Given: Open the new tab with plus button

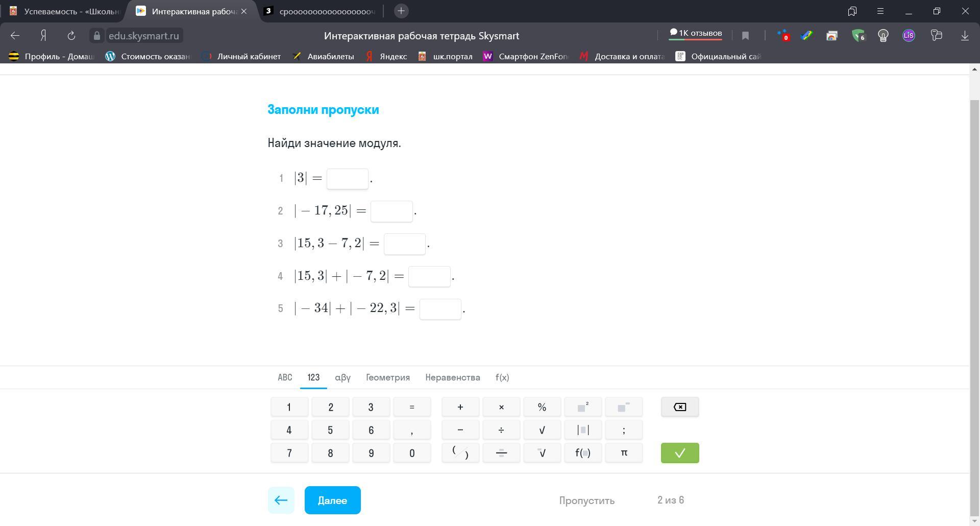Looking at the screenshot, I should point(401,11).
